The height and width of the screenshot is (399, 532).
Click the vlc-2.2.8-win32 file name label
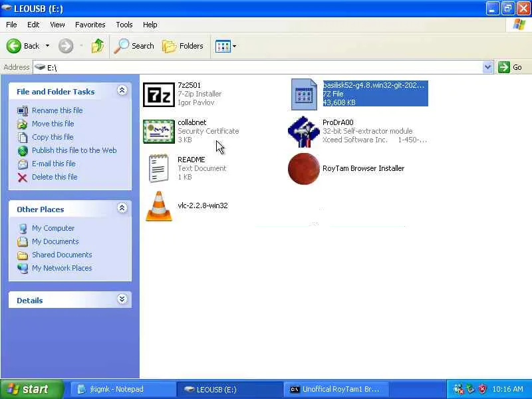[203, 205]
